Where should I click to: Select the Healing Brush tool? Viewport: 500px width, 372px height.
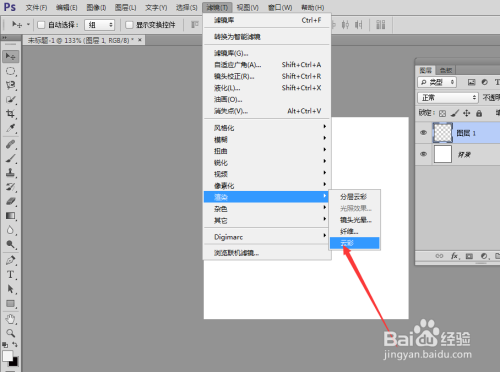pos(11,144)
